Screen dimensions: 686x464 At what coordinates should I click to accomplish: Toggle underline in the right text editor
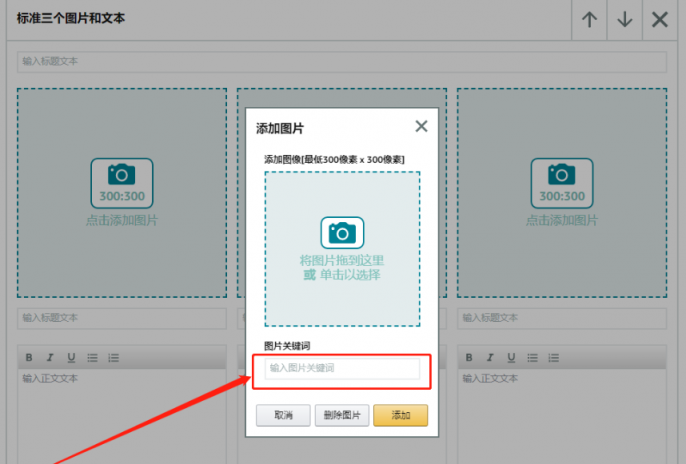click(511, 358)
